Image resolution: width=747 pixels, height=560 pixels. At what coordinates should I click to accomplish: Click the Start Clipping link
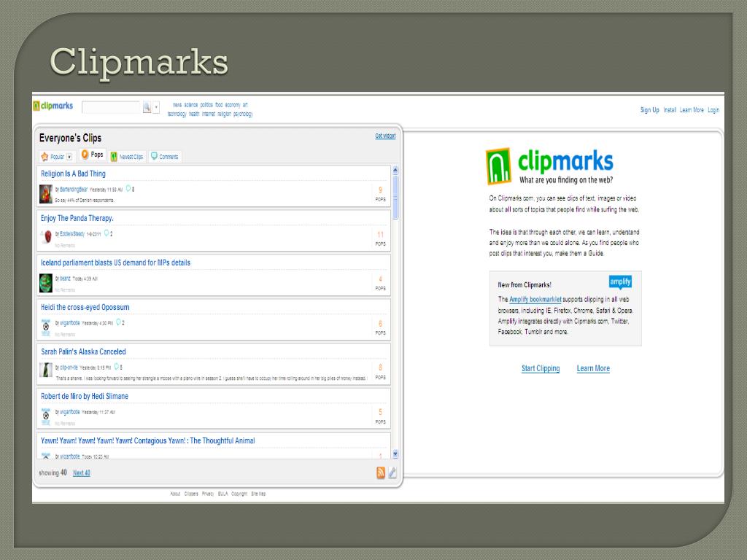point(541,368)
